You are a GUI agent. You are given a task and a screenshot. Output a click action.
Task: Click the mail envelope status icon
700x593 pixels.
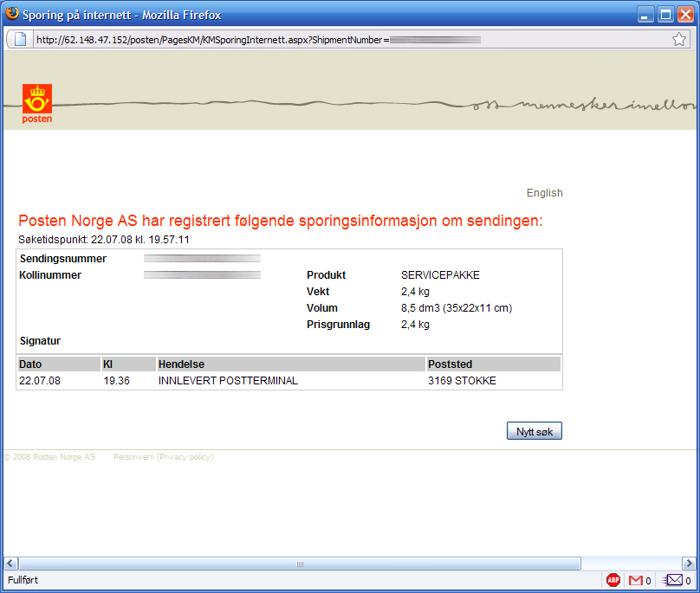click(673, 580)
